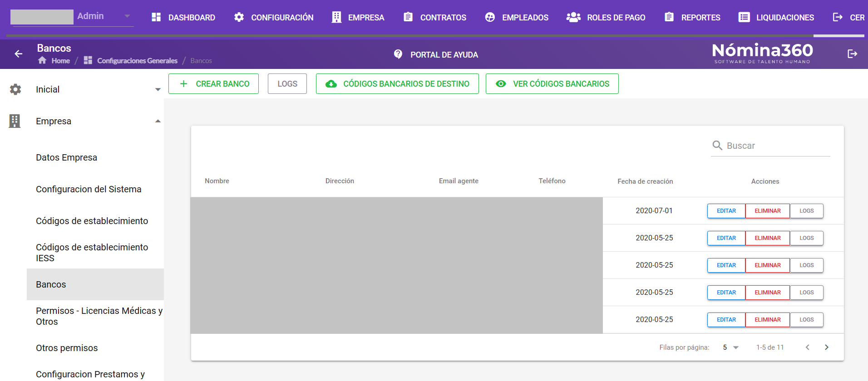Sort by Fecha de creación column header

click(x=645, y=181)
